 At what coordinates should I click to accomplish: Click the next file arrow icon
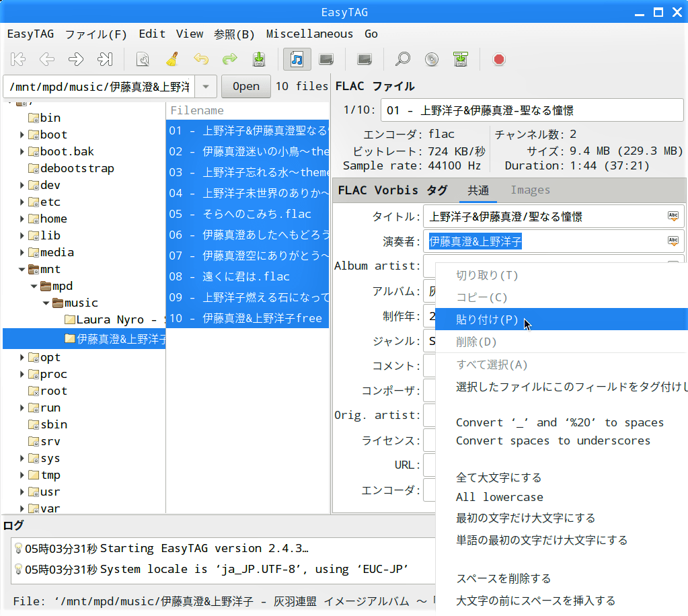point(76,59)
